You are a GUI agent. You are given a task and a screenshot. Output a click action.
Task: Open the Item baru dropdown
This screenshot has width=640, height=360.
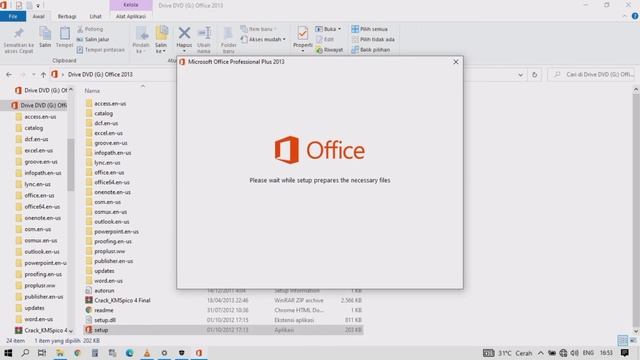point(258,29)
